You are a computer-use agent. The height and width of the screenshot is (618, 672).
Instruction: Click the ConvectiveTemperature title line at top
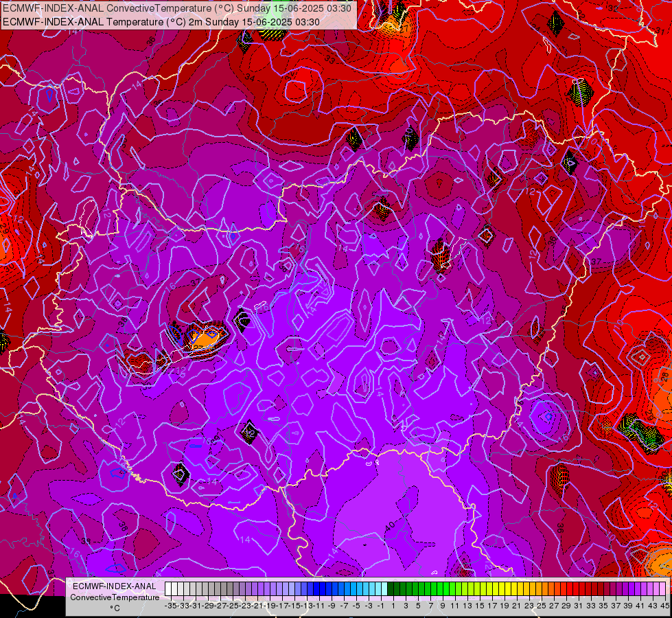pyautogui.click(x=177, y=8)
